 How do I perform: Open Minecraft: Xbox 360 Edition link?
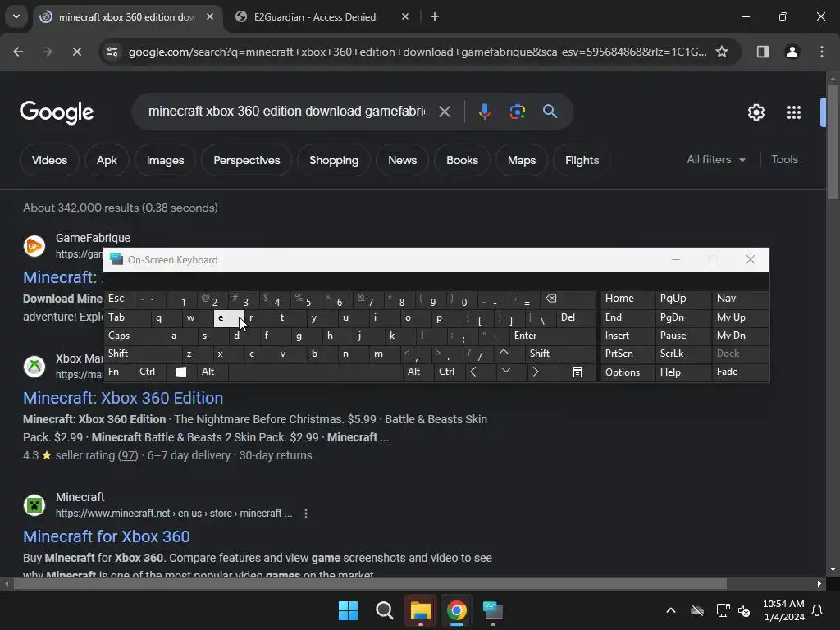(123, 398)
